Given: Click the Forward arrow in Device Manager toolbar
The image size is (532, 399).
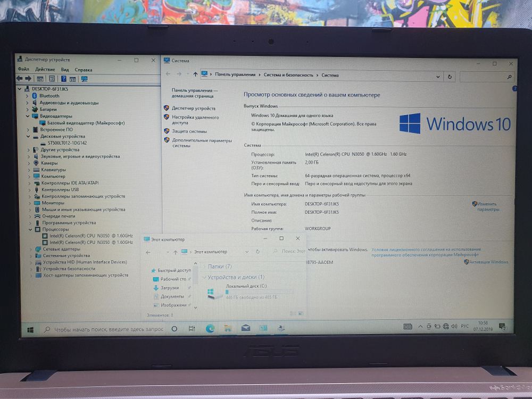Looking at the screenshot, I should (x=28, y=78).
